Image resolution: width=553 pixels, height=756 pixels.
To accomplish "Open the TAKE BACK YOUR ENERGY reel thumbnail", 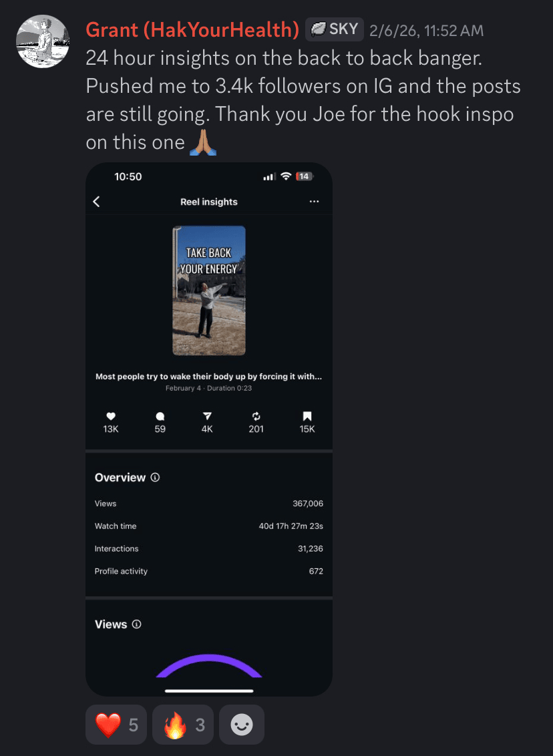I will [209, 291].
